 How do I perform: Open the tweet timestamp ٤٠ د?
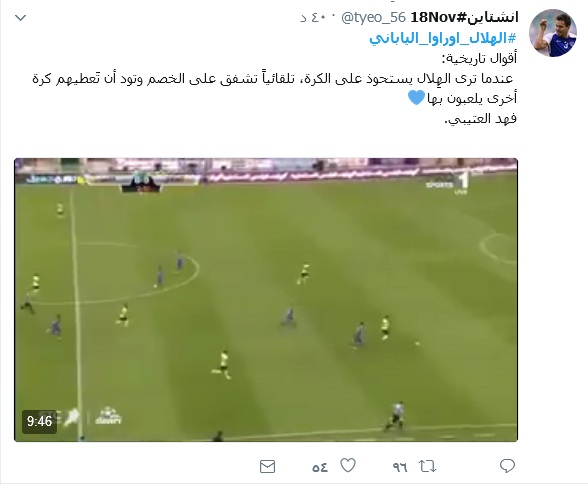pyautogui.click(x=313, y=18)
